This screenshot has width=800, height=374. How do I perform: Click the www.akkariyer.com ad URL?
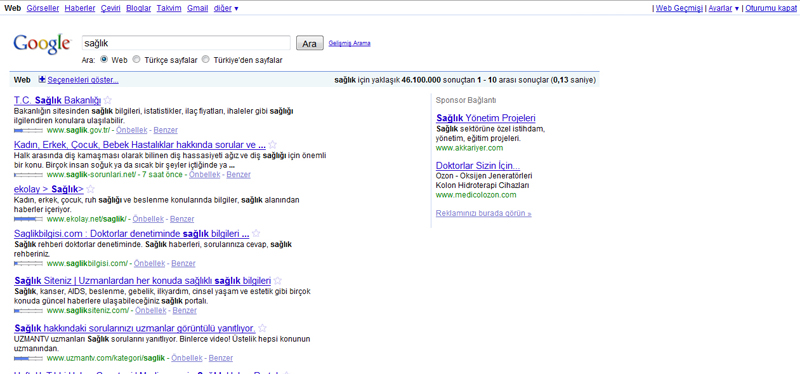tap(469, 148)
